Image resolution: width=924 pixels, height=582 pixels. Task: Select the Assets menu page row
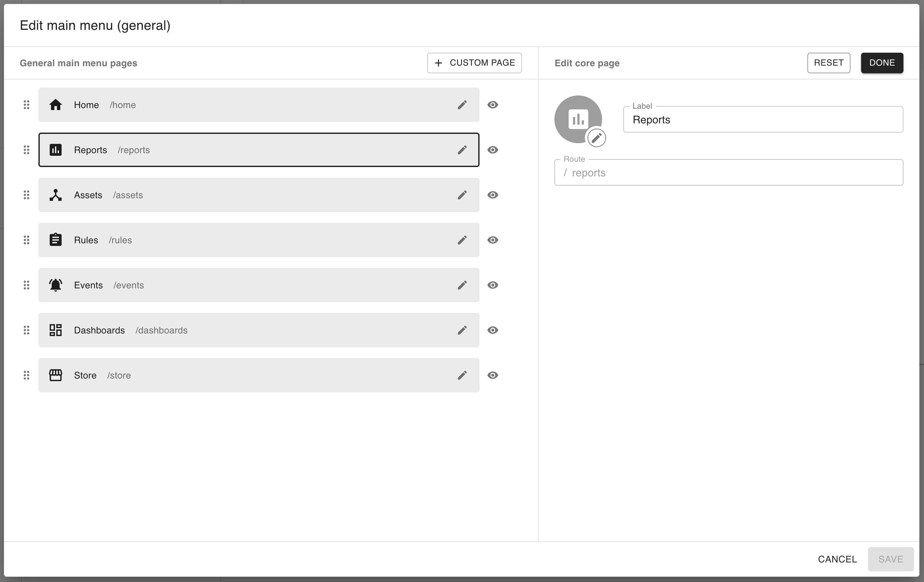[x=246, y=195]
